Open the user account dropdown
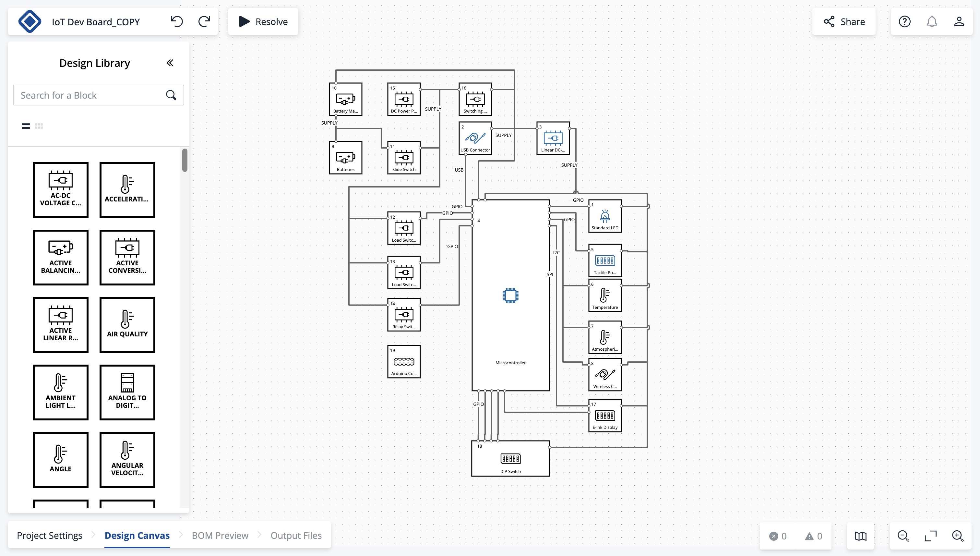Viewport: 980px width, 556px height. (x=959, y=21)
